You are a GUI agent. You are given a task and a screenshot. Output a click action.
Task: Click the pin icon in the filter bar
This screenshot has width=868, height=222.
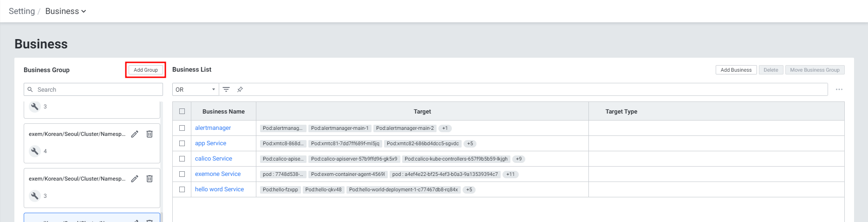[x=240, y=89]
